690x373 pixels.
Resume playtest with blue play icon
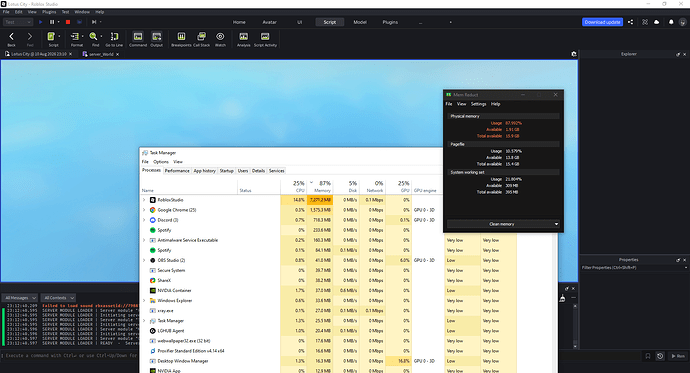(x=40, y=22)
